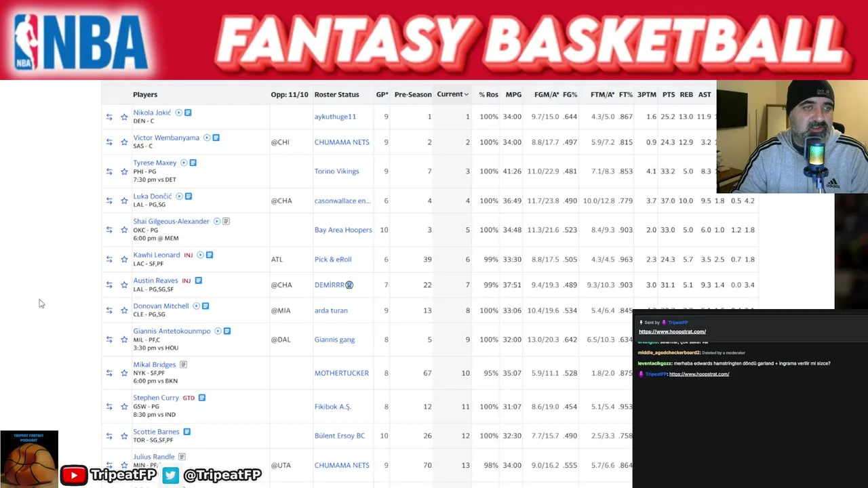This screenshot has width=868, height=488.
Task: Open the note icon for Austin Reaves
Action: click(x=198, y=281)
